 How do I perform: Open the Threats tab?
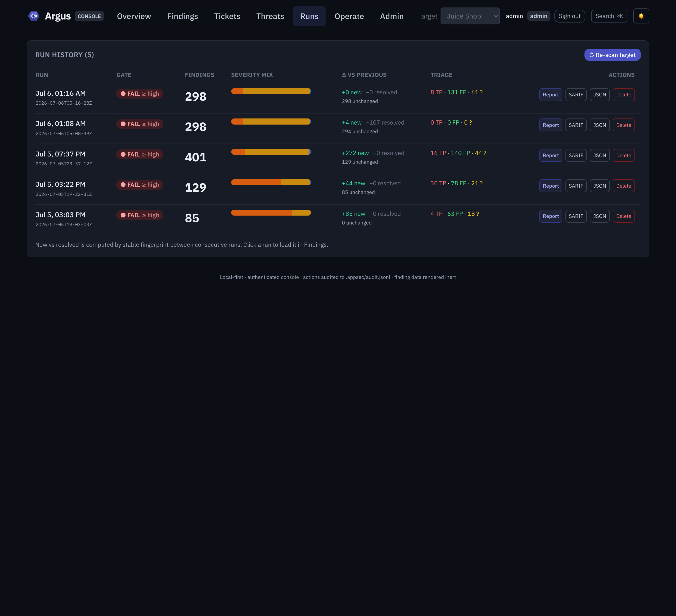270,16
